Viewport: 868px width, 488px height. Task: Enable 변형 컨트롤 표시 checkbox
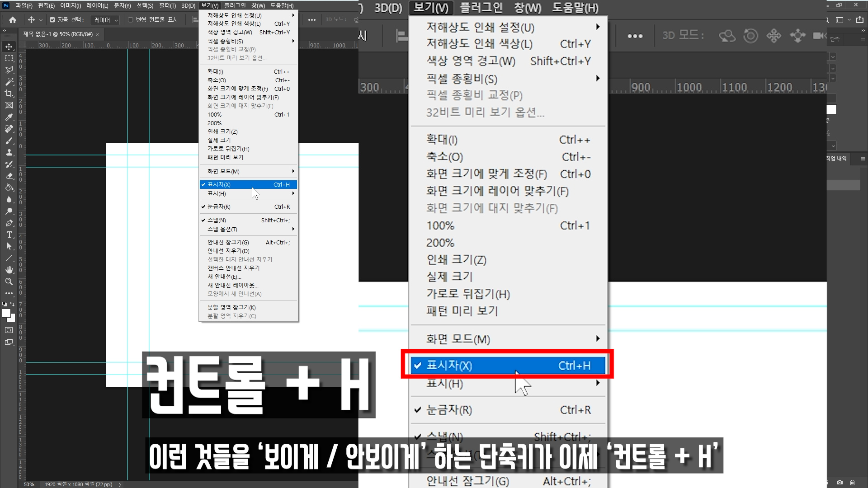(131, 20)
